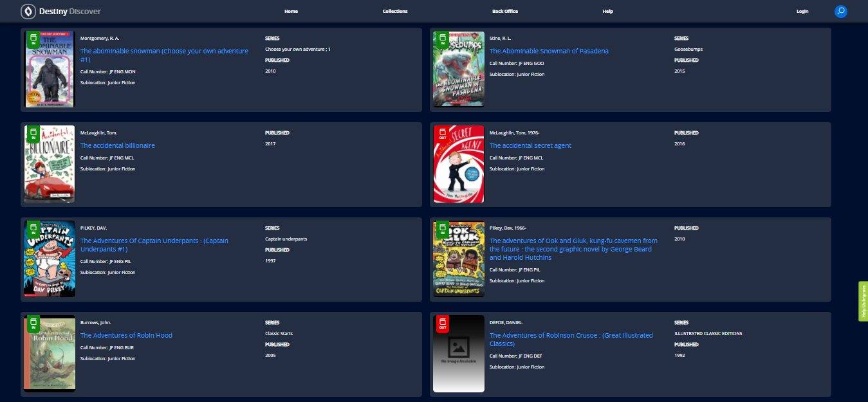Open The Abominable Snowman of Pasadena title
Screen dimensions: 868x402
[x=549, y=51]
